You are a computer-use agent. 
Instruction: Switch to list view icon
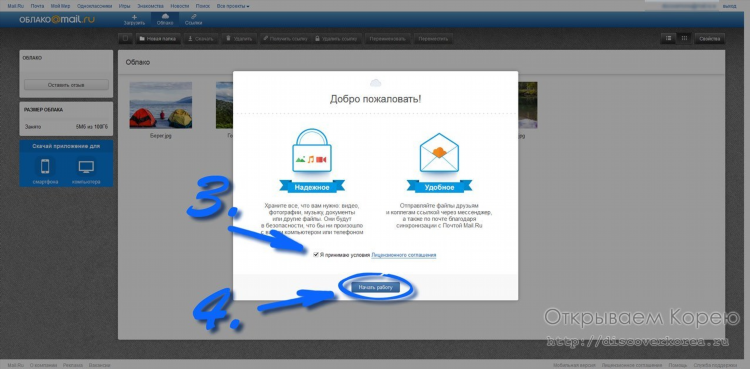[669, 38]
